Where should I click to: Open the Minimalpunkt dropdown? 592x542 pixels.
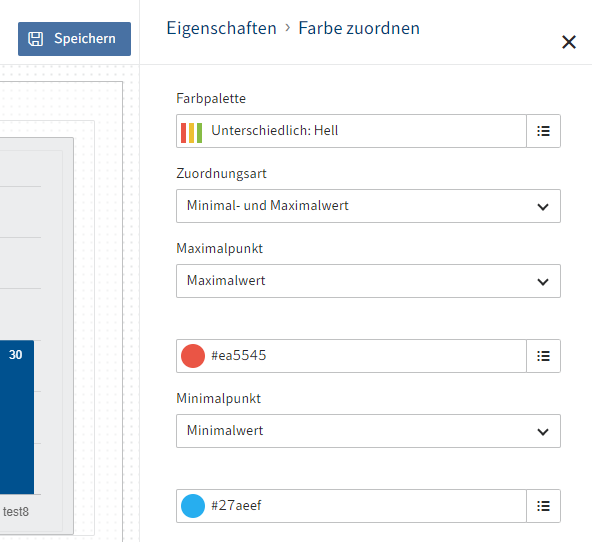click(368, 431)
